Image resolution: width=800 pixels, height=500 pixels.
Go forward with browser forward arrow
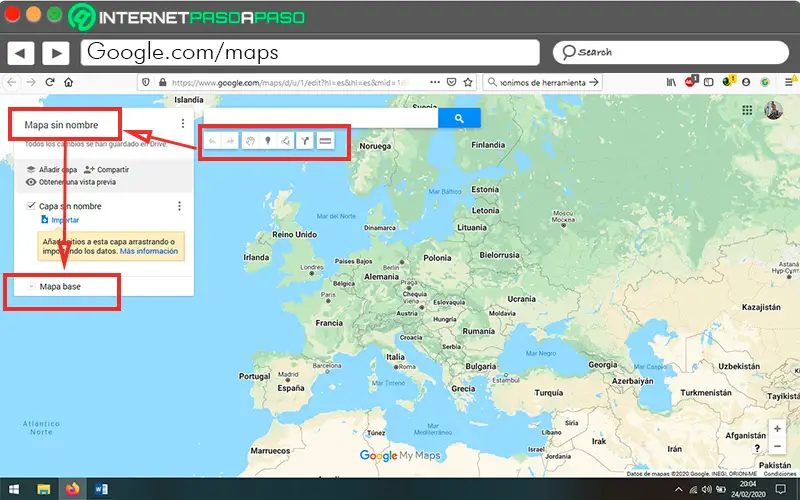pyautogui.click(x=31, y=82)
